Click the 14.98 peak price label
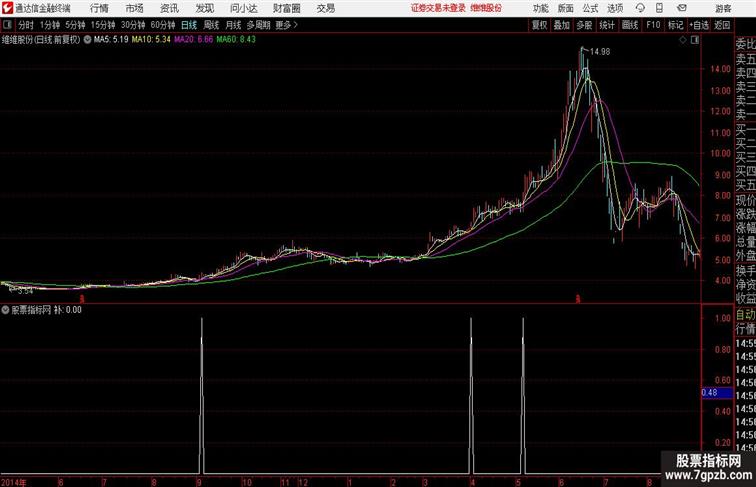The width and height of the screenshot is (756, 487). point(600,52)
